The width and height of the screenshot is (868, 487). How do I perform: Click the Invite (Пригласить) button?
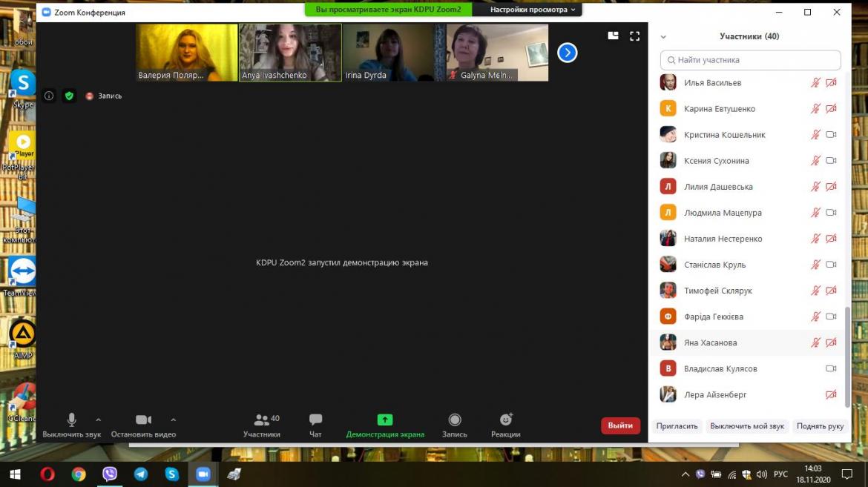[677, 426]
